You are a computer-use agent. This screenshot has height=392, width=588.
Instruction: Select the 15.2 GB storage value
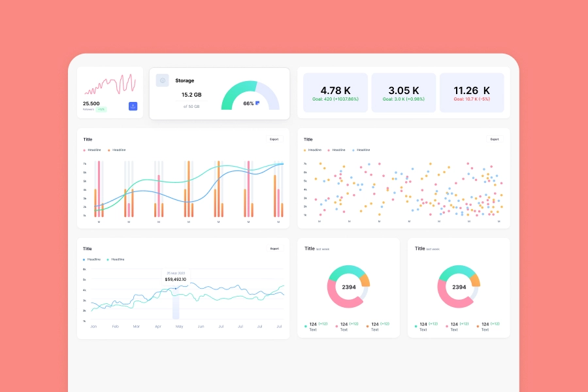(191, 95)
